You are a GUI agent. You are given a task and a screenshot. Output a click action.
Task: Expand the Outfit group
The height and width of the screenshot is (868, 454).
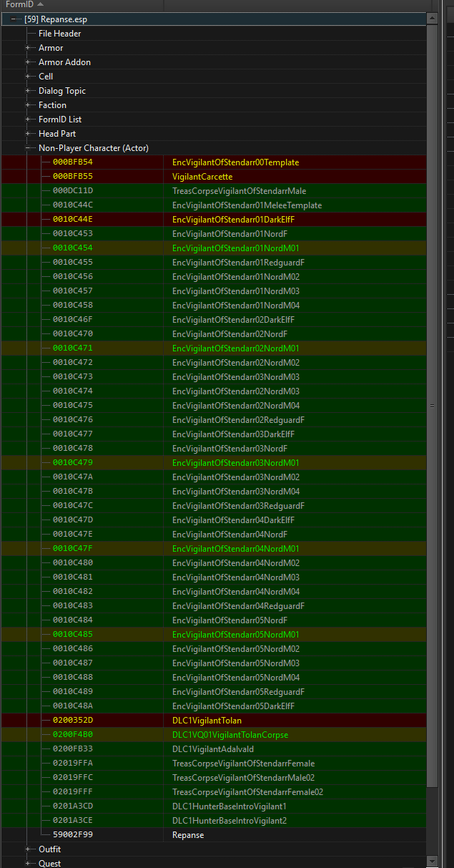coord(29,849)
